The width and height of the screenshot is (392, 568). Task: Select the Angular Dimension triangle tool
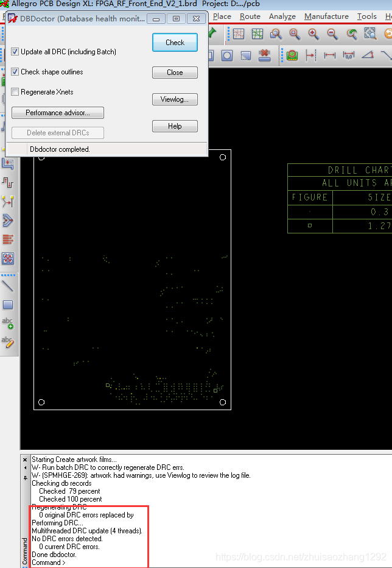pyautogui.click(x=368, y=55)
